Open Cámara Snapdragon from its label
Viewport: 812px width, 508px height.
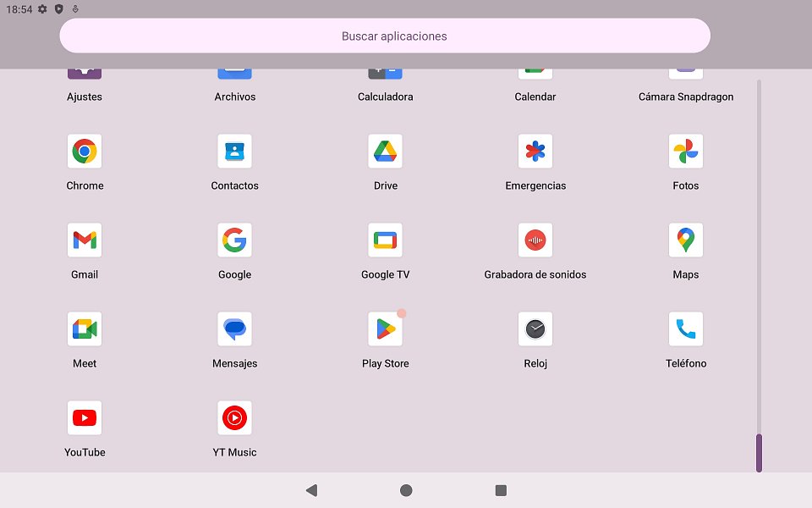point(686,97)
